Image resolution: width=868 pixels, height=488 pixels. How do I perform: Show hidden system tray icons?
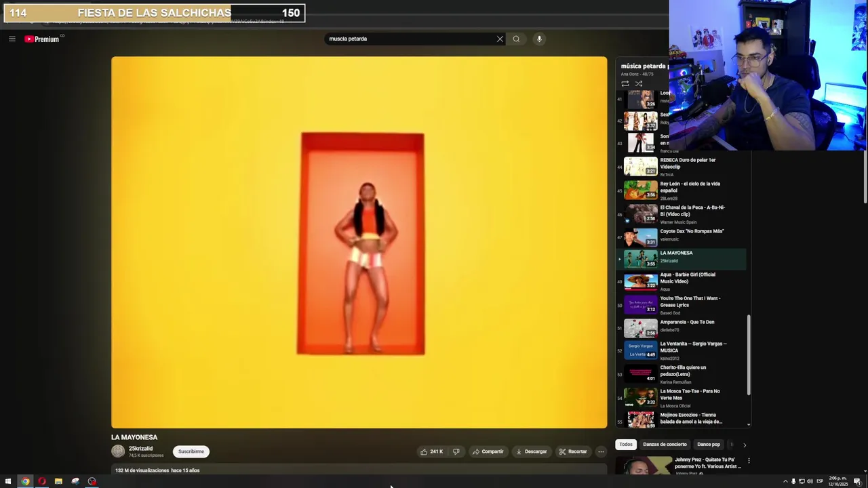[x=785, y=481]
